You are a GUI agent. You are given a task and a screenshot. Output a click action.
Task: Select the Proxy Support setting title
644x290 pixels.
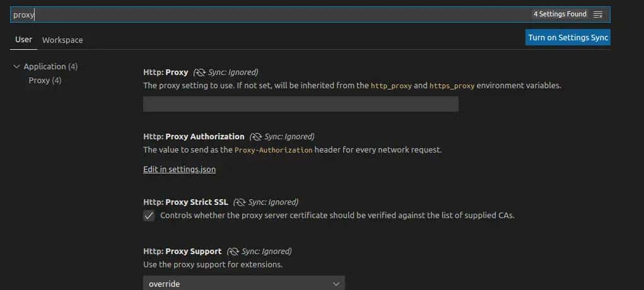[x=182, y=251]
